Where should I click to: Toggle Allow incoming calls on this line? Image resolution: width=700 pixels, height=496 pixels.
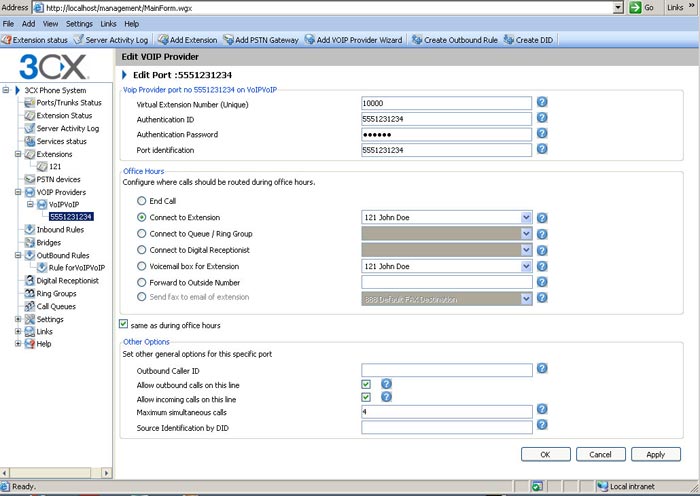[x=366, y=397]
